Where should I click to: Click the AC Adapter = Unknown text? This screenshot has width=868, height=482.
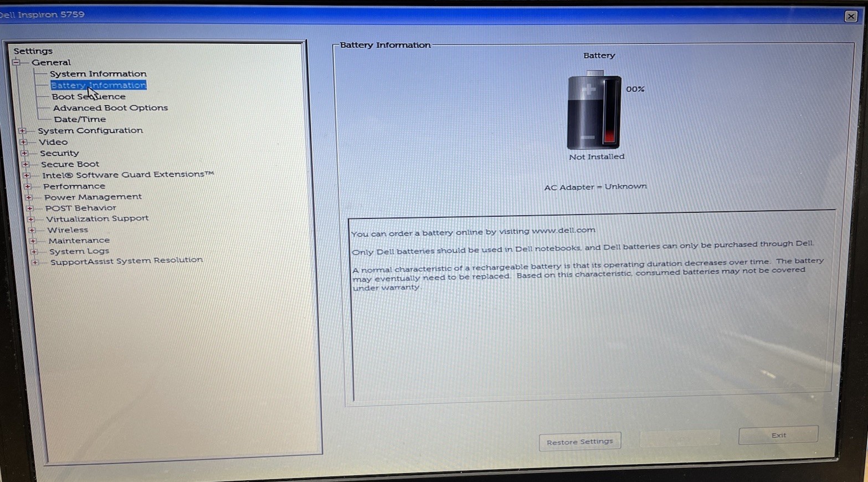point(595,187)
